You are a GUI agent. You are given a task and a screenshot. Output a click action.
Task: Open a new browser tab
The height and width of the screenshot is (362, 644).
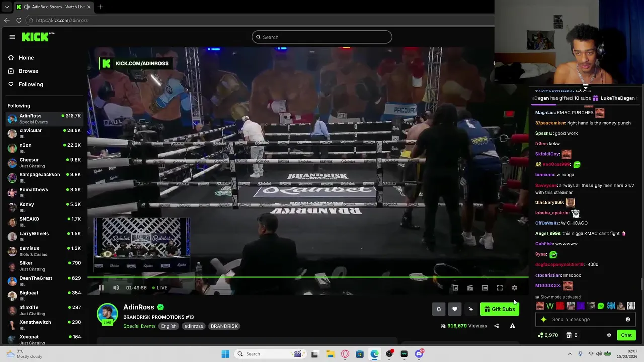[101, 7]
